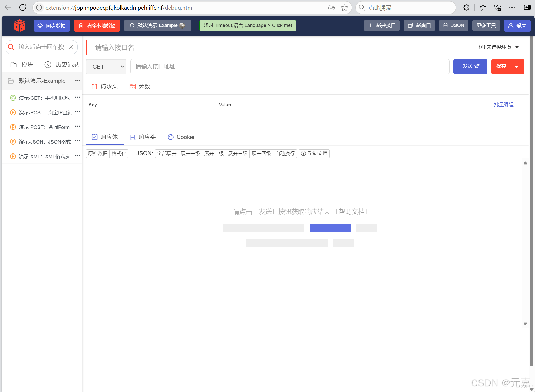Expand the 保存 save button dropdown arrow
535x392 pixels.
[516, 67]
